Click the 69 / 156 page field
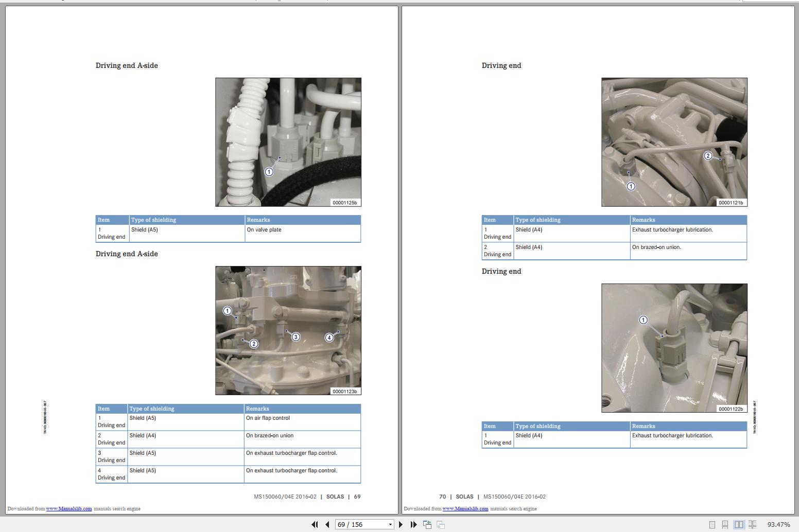This screenshot has height=532, width=799. tap(360, 524)
